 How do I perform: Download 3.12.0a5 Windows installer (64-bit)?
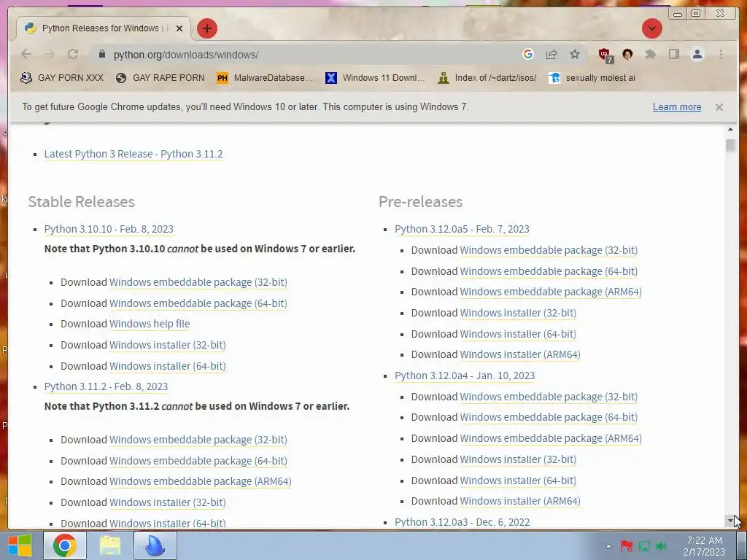[x=519, y=334]
